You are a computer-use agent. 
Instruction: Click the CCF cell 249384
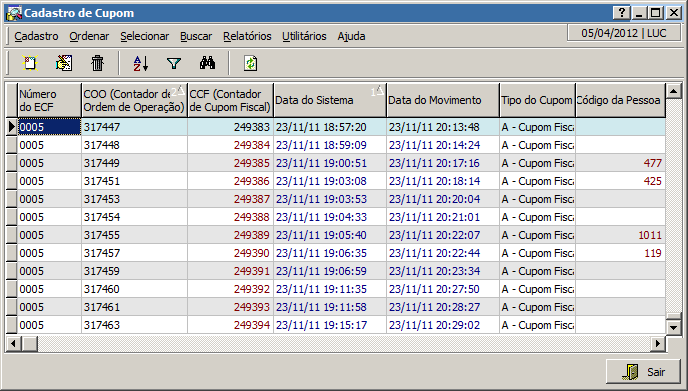coord(230,145)
